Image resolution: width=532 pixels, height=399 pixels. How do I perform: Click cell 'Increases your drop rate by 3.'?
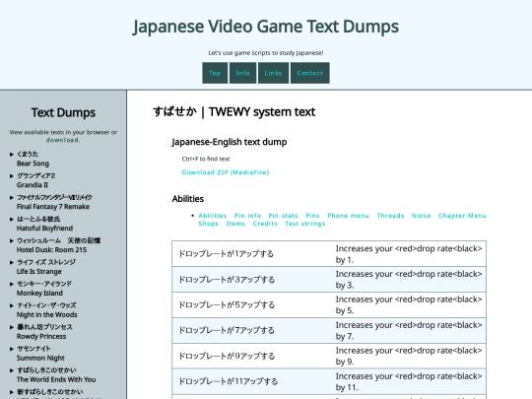coord(409,280)
